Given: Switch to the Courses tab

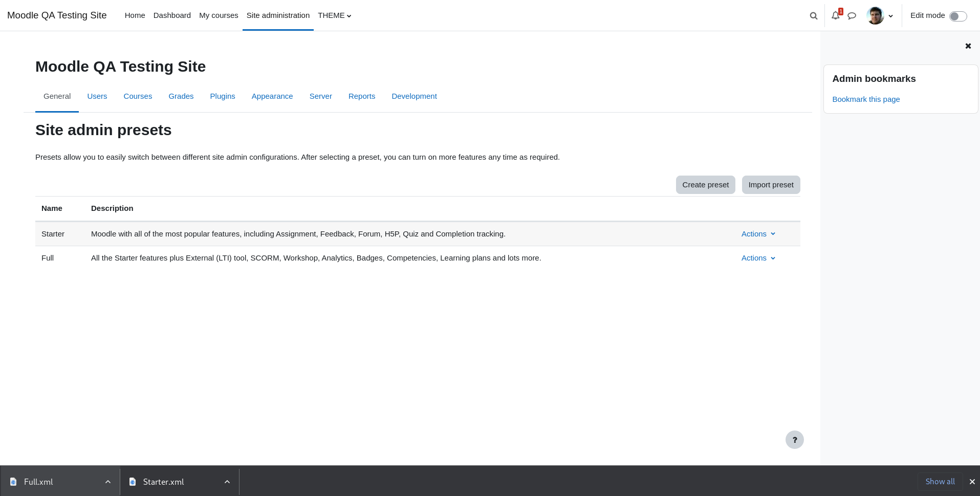Looking at the screenshot, I should pyautogui.click(x=138, y=96).
